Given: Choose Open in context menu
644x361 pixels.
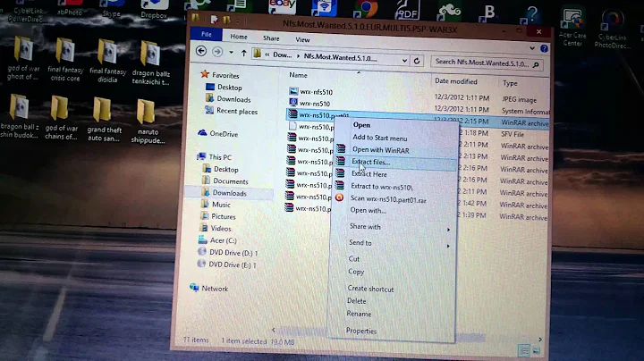Looking at the screenshot, I should click(x=361, y=125).
